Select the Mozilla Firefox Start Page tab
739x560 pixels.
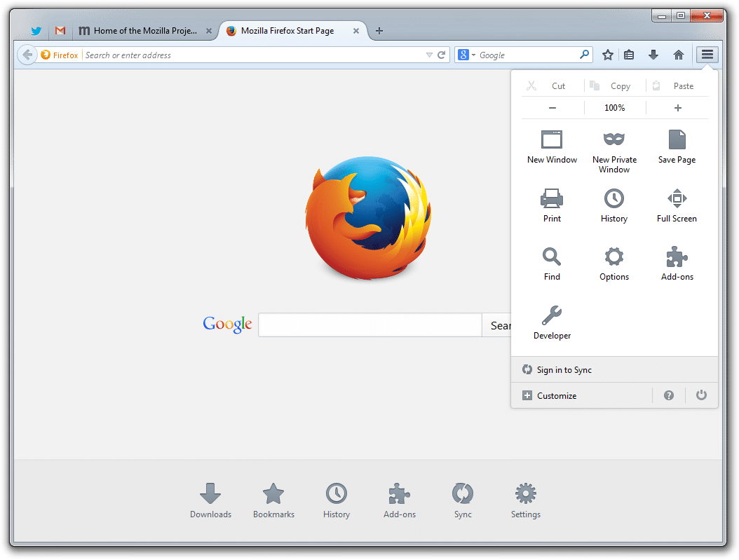click(x=291, y=31)
